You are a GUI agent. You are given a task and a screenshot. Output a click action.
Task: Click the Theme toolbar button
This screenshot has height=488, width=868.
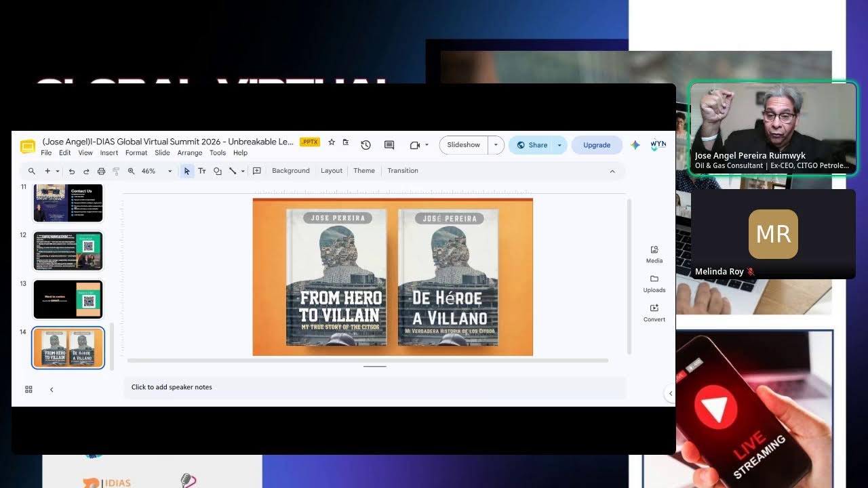click(364, 171)
